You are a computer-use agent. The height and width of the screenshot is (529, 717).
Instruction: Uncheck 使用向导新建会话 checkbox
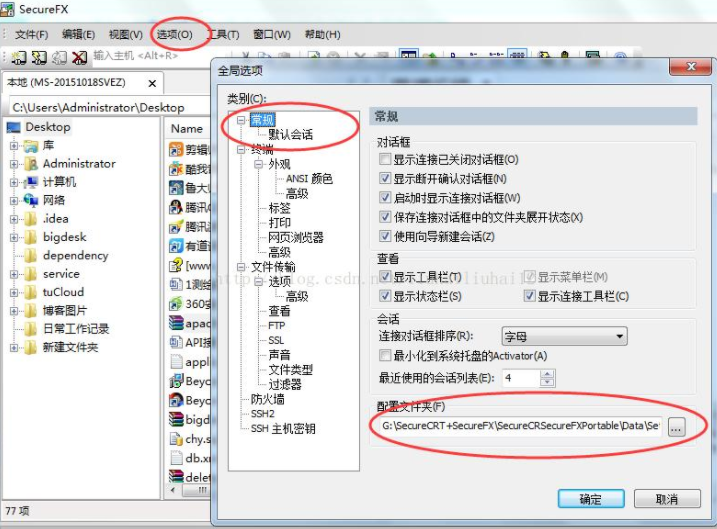385,236
